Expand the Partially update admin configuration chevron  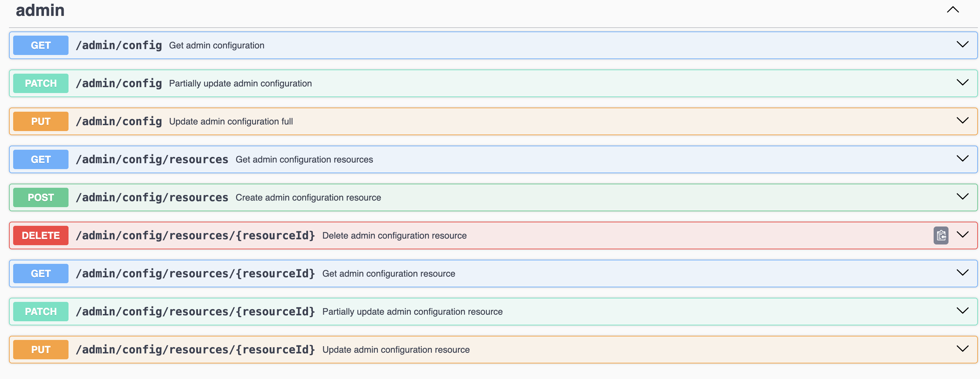pos(962,83)
